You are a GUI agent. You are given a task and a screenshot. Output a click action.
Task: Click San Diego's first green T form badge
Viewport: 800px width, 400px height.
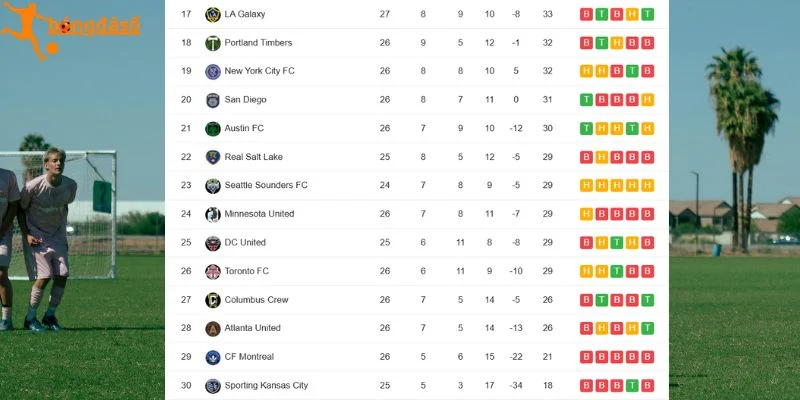click(586, 100)
